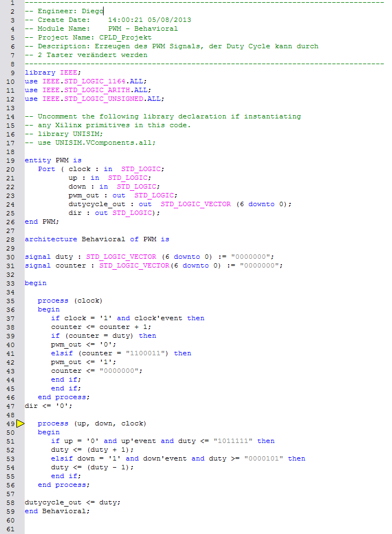The image size is (392, 534).
Task: Click "pwm_out <= '1';" line
Action: tap(83, 362)
